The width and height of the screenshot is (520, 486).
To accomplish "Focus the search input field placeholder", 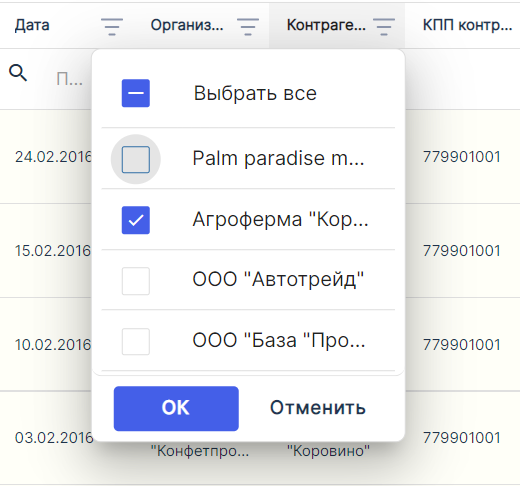I will click(x=69, y=79).
